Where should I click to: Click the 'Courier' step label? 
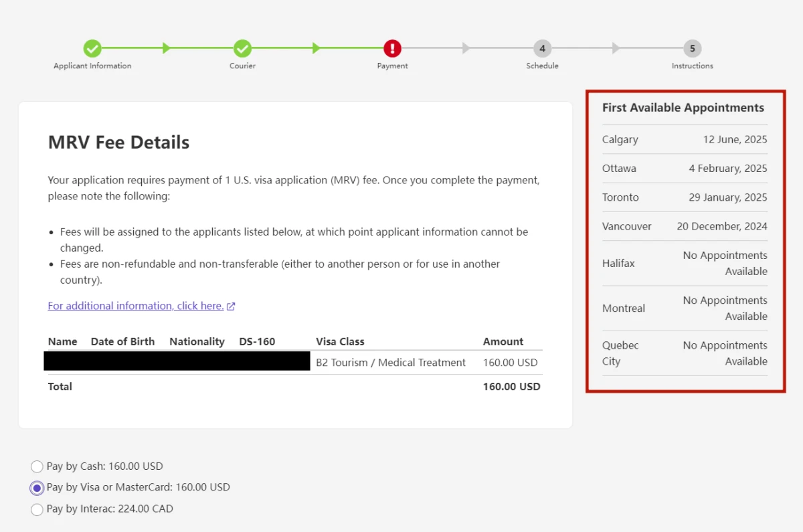[242, 66]
